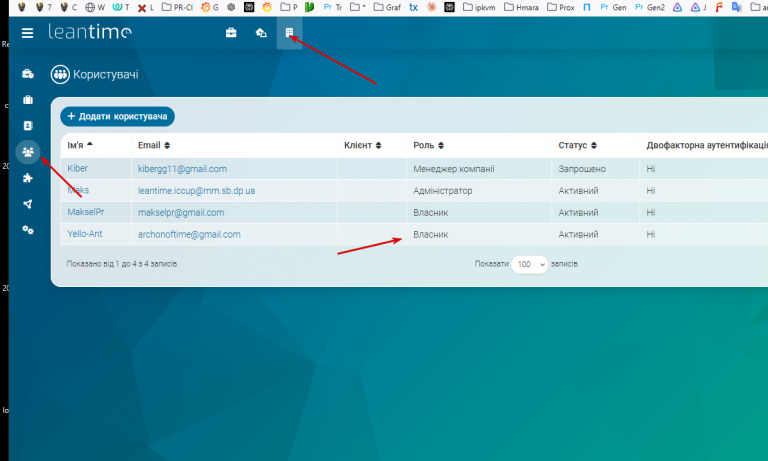
Task: Open the user MakselPr link
Action: coord(86,212)
